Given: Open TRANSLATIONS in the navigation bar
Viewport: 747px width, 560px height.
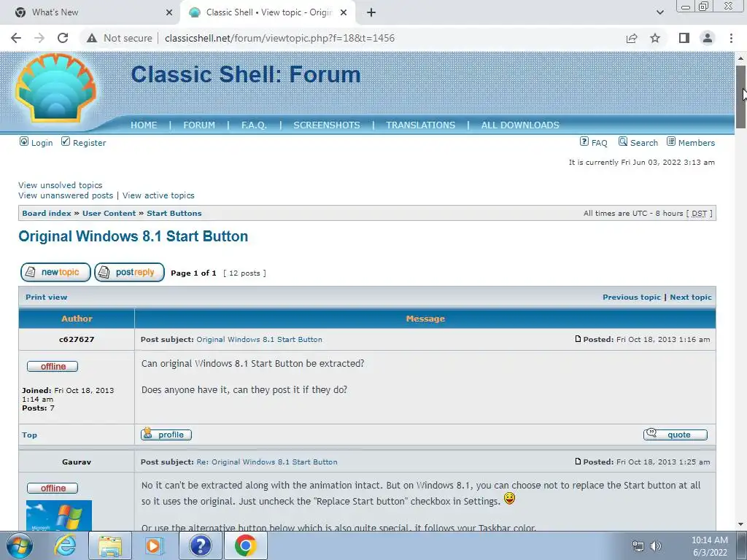Looking at the screenshot, I should click(x=420, y=125).
